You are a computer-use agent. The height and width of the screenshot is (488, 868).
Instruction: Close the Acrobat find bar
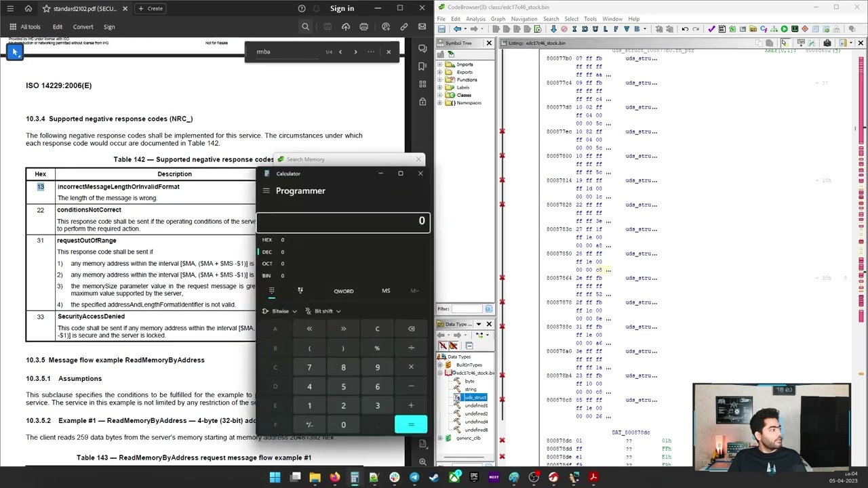pos(389,52)
